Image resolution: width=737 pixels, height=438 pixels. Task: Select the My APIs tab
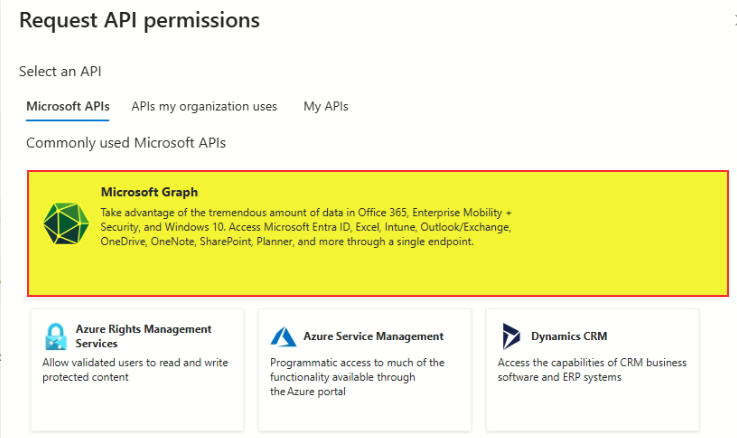click(x=326, y=106)
